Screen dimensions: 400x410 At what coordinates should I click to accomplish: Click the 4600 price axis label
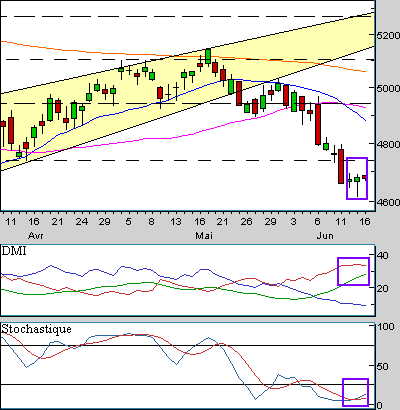tap(388, 202)
